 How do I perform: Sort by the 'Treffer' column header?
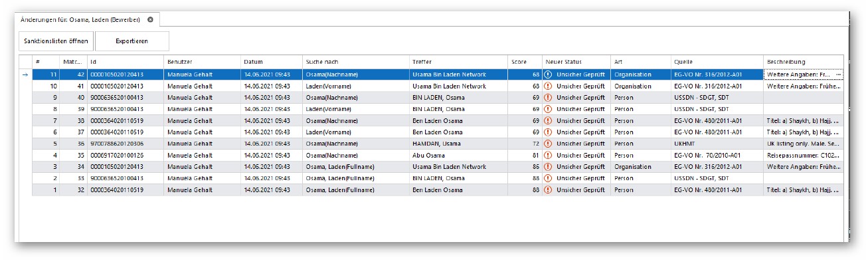click(458, 62)
